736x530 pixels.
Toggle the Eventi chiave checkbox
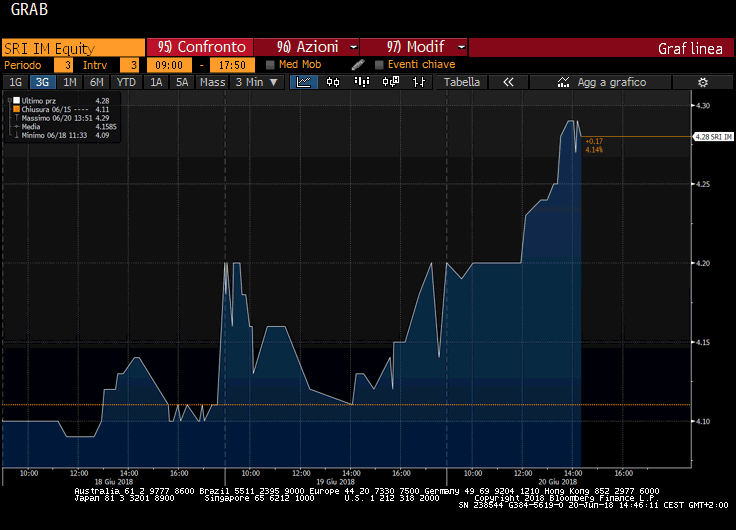click(379, 65)
